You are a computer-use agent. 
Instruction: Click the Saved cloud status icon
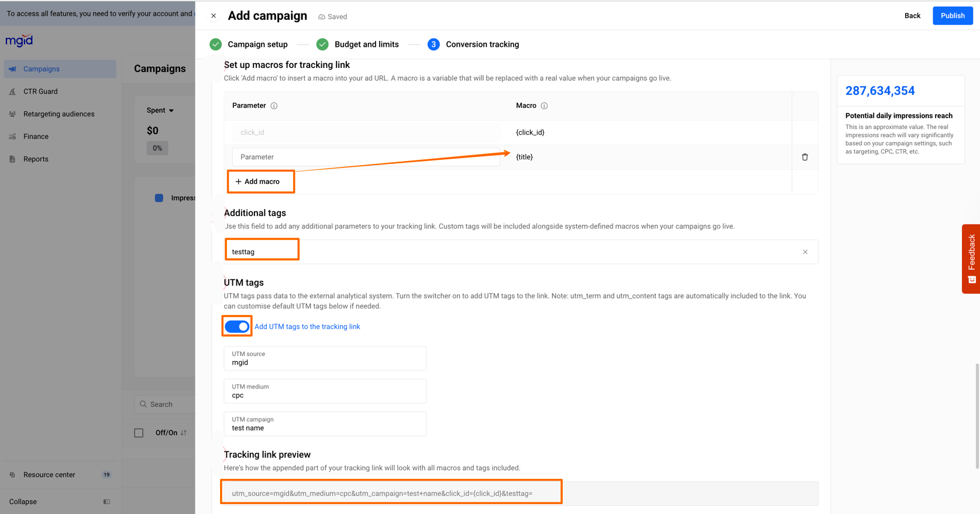pyautogui.click(x=322, y=17)
